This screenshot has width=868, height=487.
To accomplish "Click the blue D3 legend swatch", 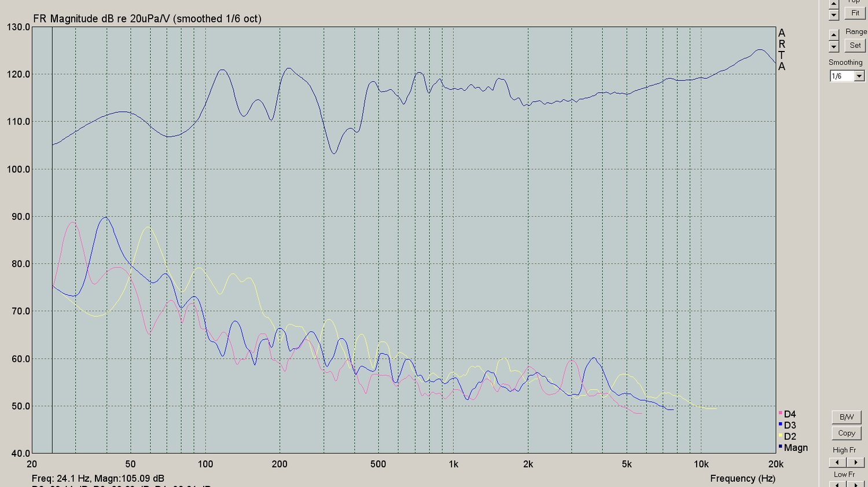I will 780,424.
